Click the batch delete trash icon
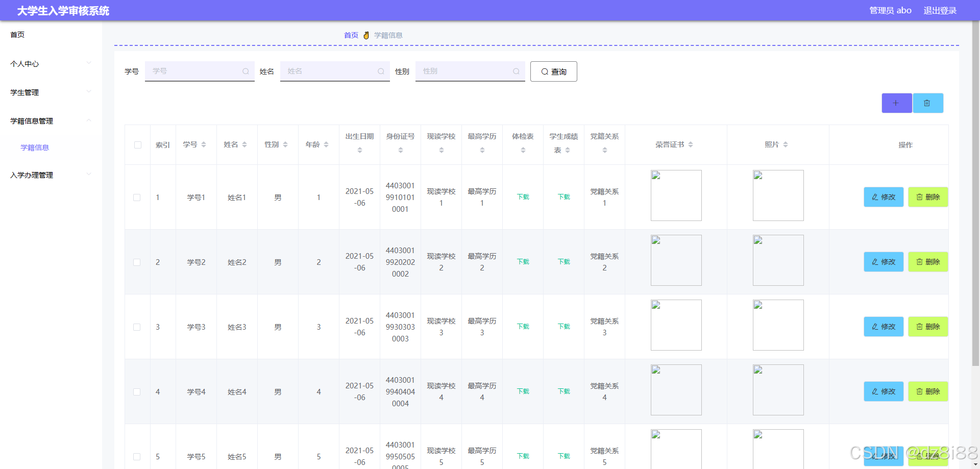The height and width of the screenshot is (469, 980). [928, 103]
